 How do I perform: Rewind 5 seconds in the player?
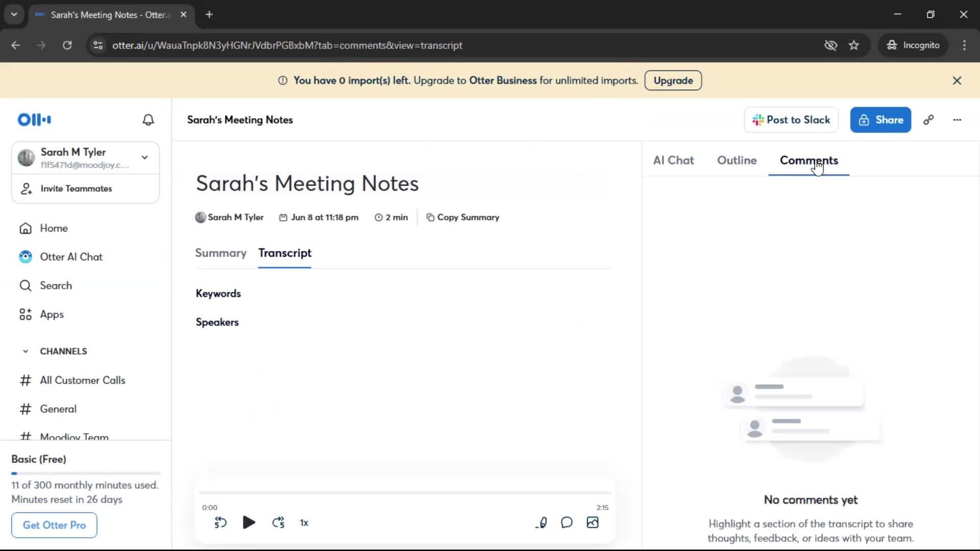[220, 522]
